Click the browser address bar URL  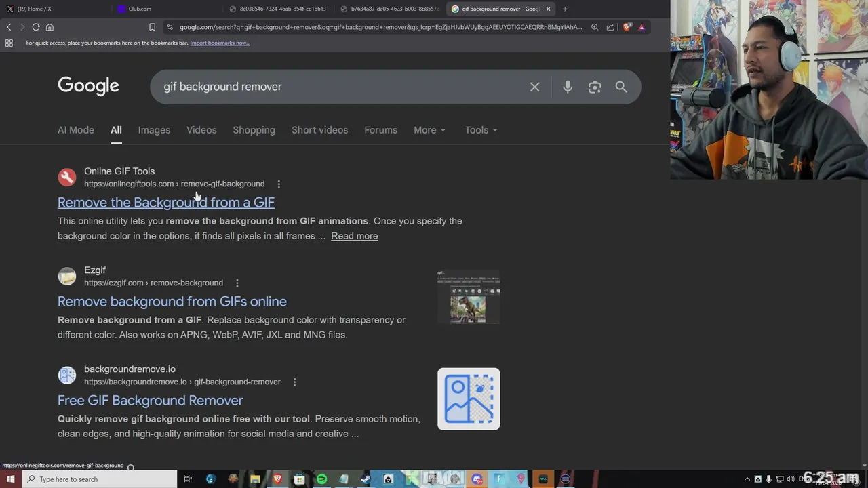coord(381,27)
